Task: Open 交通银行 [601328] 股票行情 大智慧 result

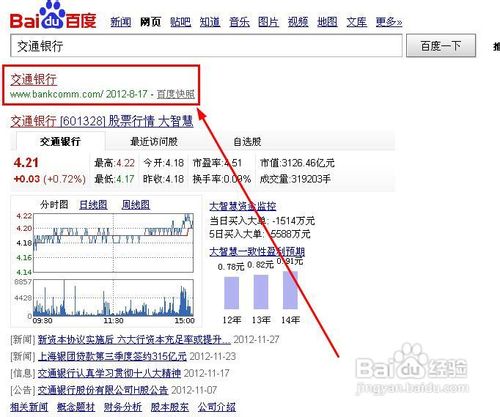Action: pos(102,121)
